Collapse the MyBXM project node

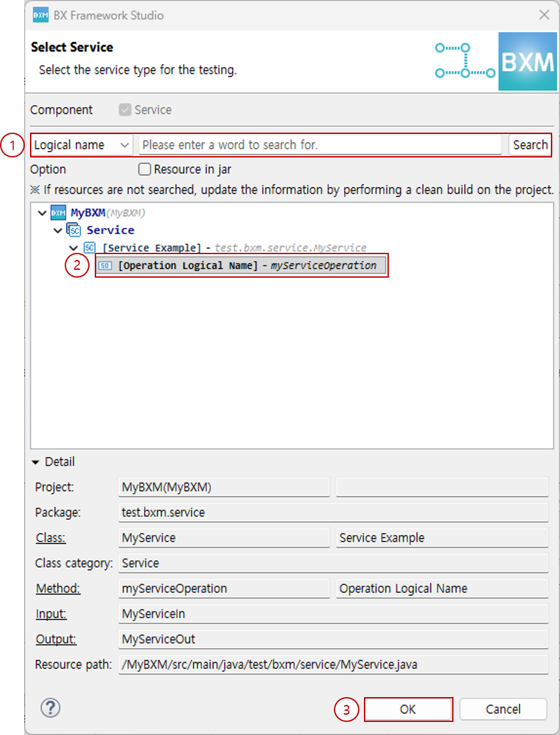42,213
